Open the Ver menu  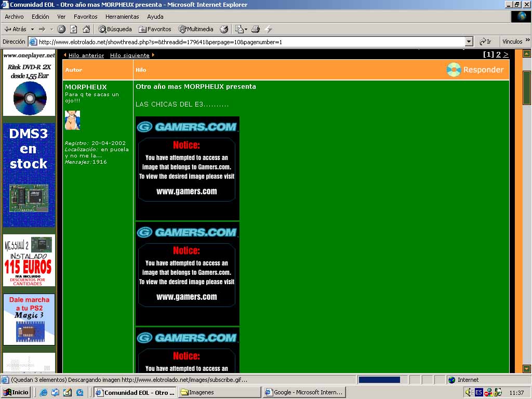tap(61, 17)
